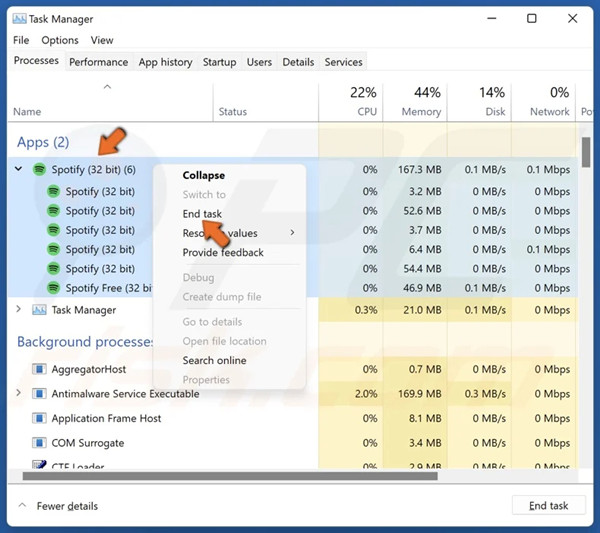Select the Spotify Free (32 bit) process row

[293, 288]
